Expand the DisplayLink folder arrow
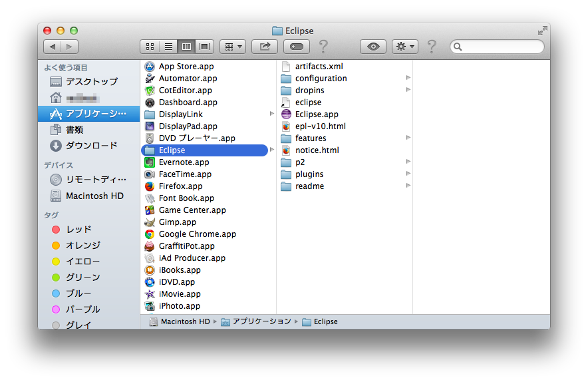 point(272,114)
